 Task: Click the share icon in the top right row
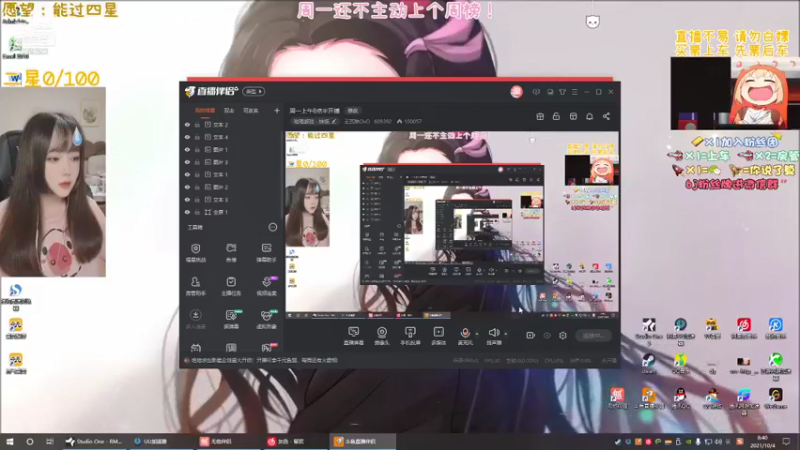click(x=606, y=116)
